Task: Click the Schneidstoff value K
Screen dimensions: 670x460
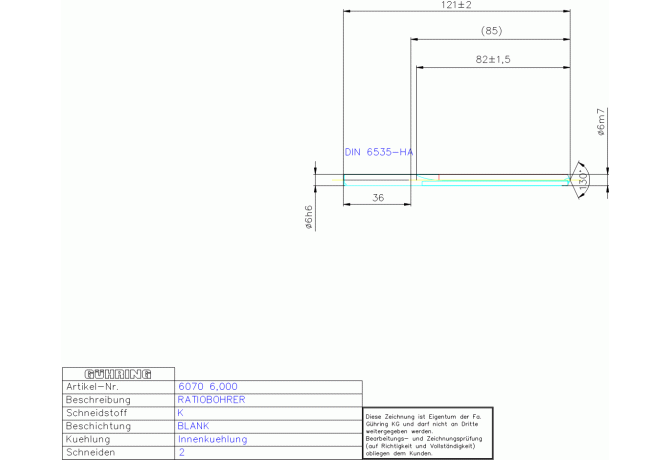Action: 180,412
